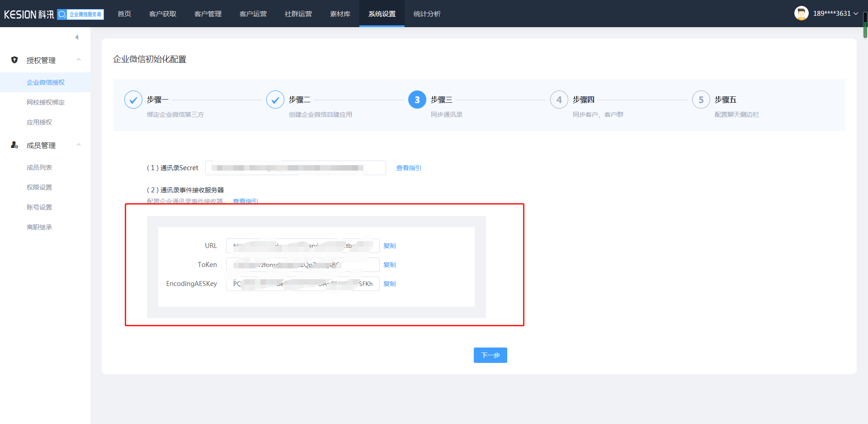Viewport: 868px width, 424px height.
Task: Open 查看指引 next to 通讯录Secret
Action: pyautogui.click(x=409, y=168)
